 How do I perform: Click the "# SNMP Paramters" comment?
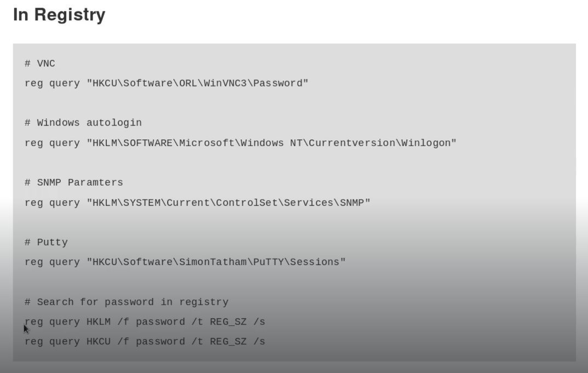click(74, 182)
